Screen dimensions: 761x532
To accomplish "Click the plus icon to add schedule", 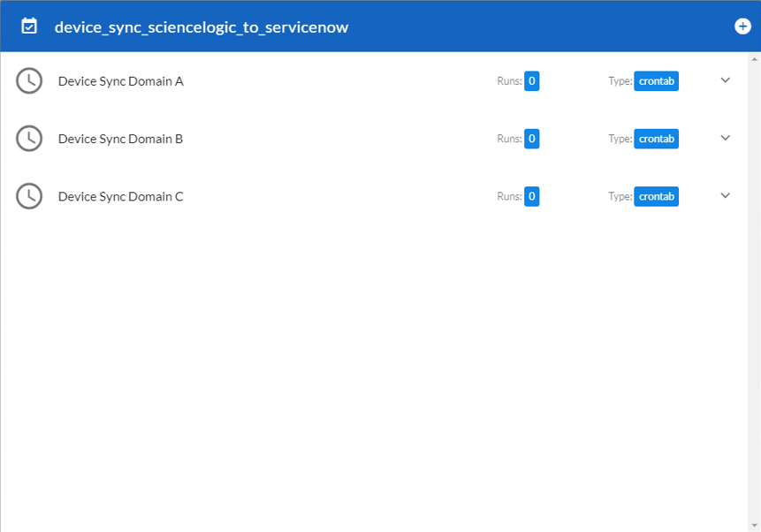I will [742, 27].
